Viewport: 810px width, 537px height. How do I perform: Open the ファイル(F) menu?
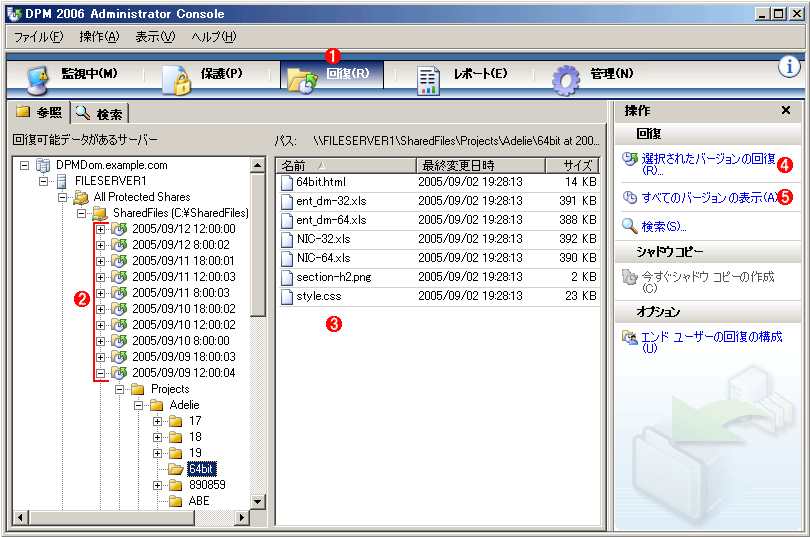pos(38,37)
